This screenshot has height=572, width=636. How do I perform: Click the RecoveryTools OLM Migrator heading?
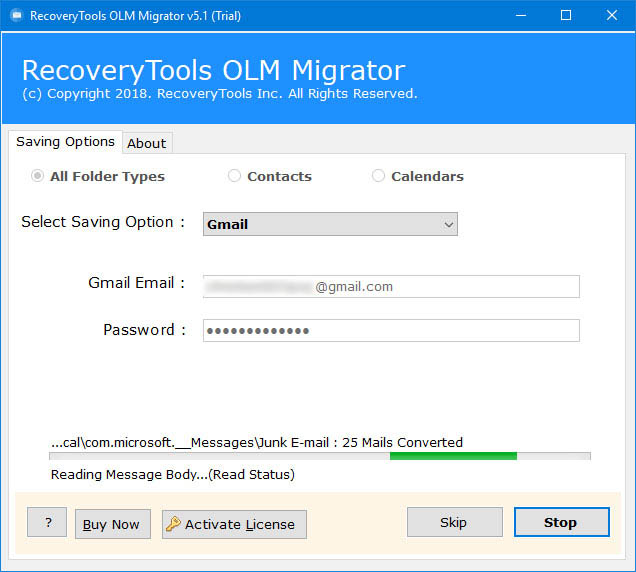(213, 71)
